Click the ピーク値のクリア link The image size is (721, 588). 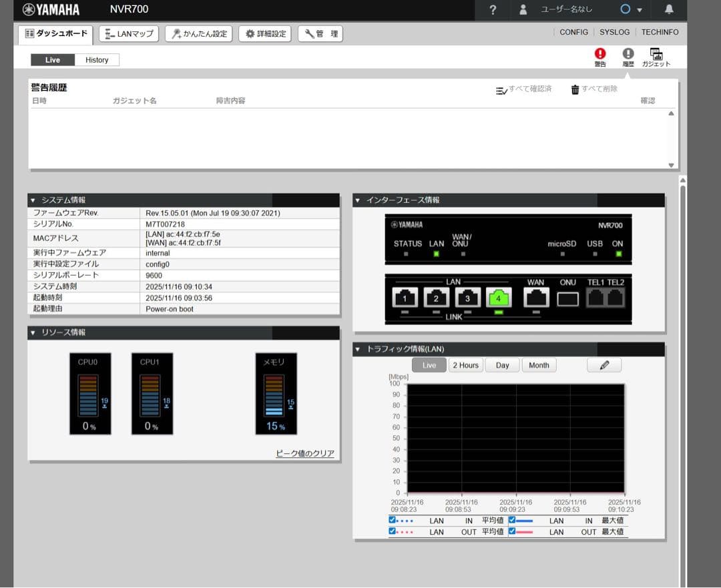[305, 454]
